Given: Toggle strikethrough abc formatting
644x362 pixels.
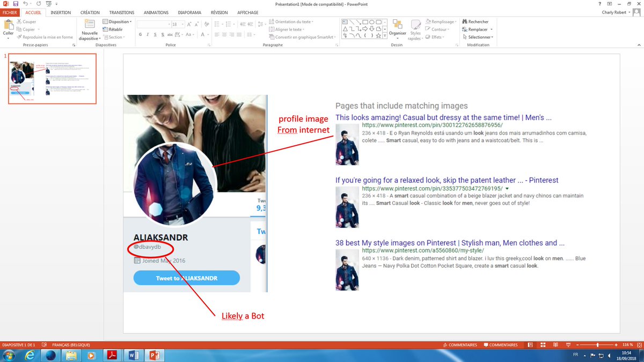Looking at the screenshot, I should click(170, 35).
